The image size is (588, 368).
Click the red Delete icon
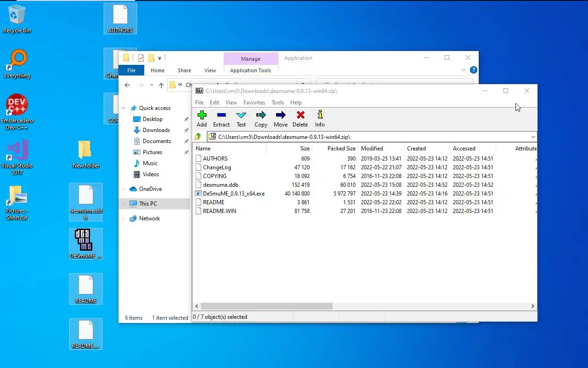[300, 119]
